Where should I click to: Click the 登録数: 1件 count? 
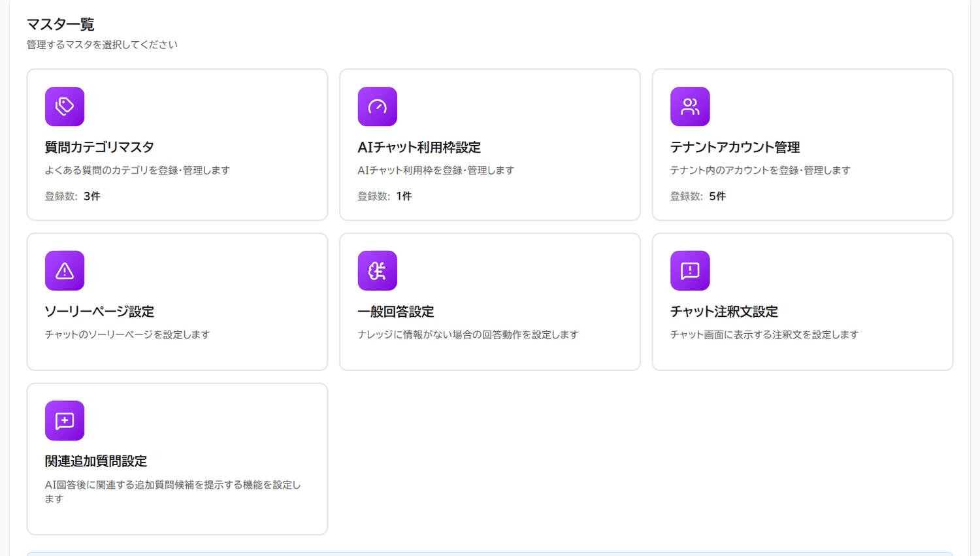coord(385,196)
